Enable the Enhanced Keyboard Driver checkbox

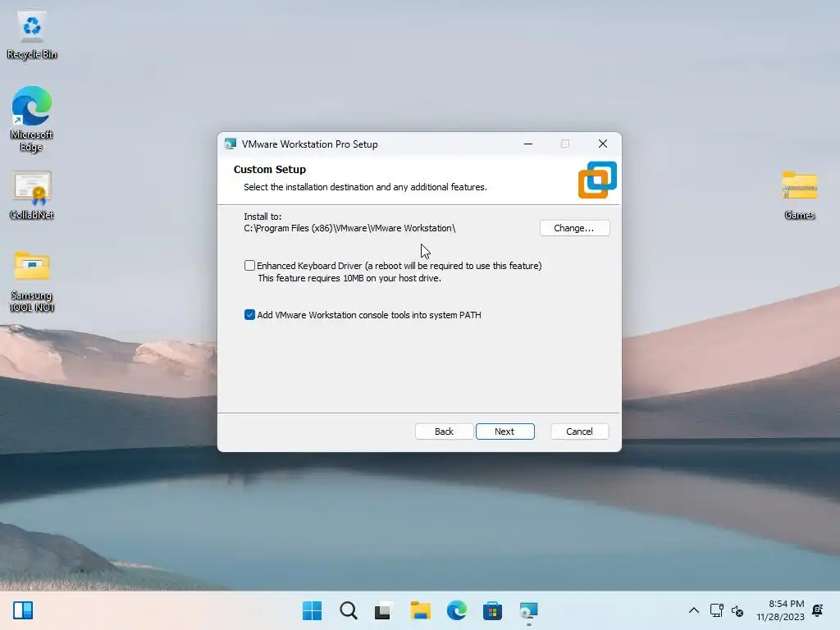[x=249, y=266]
